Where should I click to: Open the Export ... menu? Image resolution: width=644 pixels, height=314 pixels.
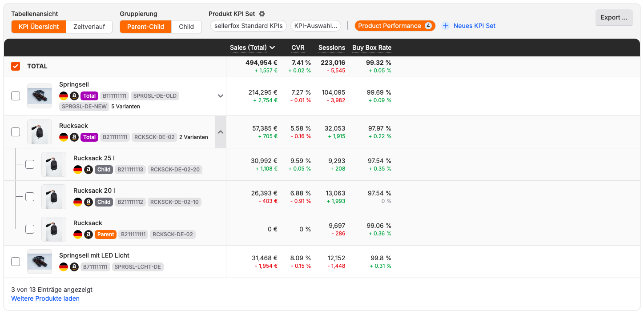[614, 17]
